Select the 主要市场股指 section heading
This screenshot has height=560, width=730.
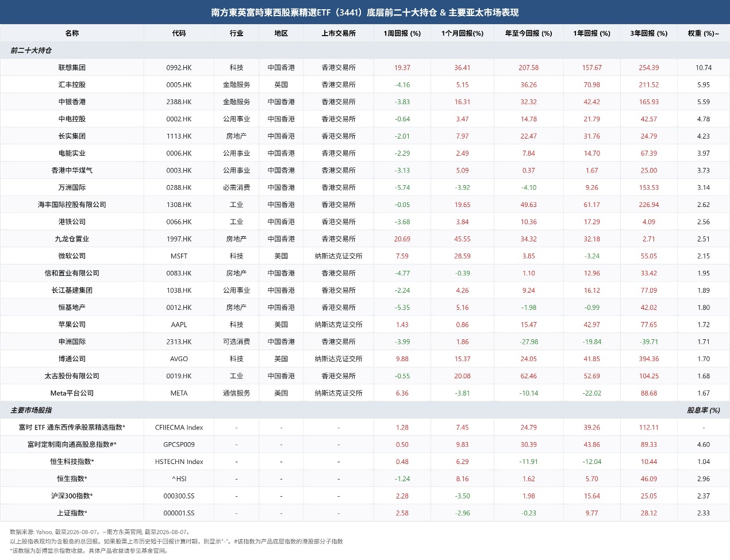31,411
